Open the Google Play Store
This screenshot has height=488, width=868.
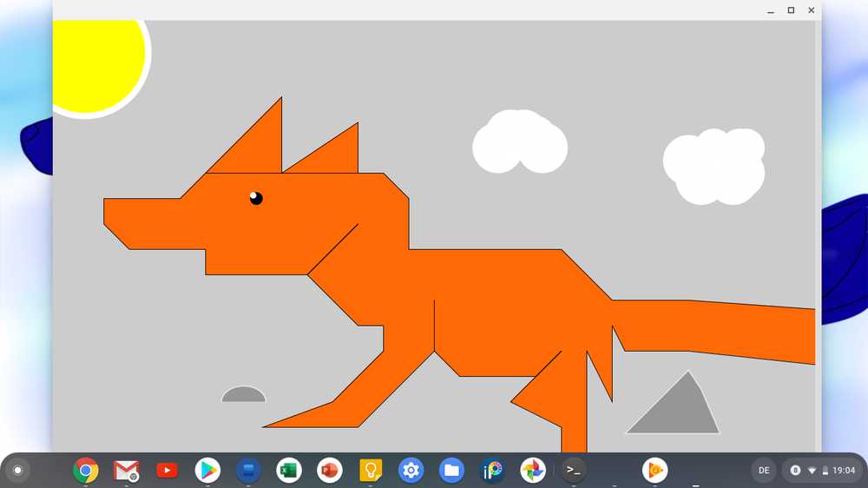click(207, 470)
